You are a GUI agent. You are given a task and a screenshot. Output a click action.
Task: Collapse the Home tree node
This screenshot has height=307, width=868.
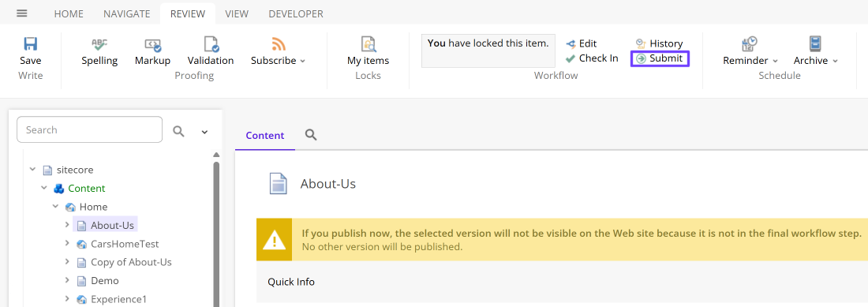(55, 206)
